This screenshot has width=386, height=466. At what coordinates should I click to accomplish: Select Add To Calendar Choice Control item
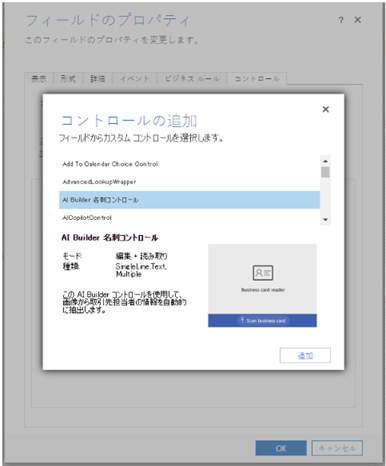pyautogui.click(x=189, y=164)
